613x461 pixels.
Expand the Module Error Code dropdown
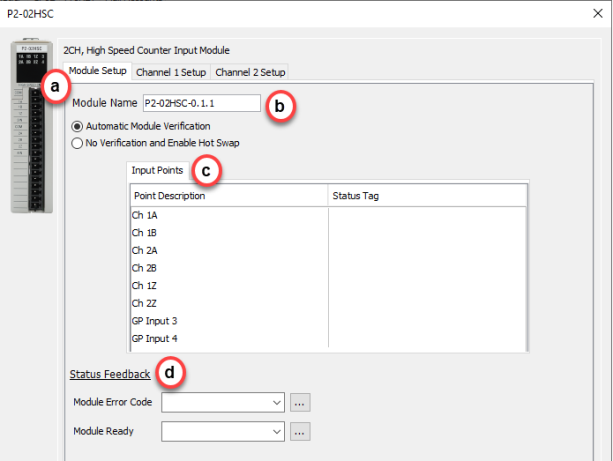coord(276,402)
